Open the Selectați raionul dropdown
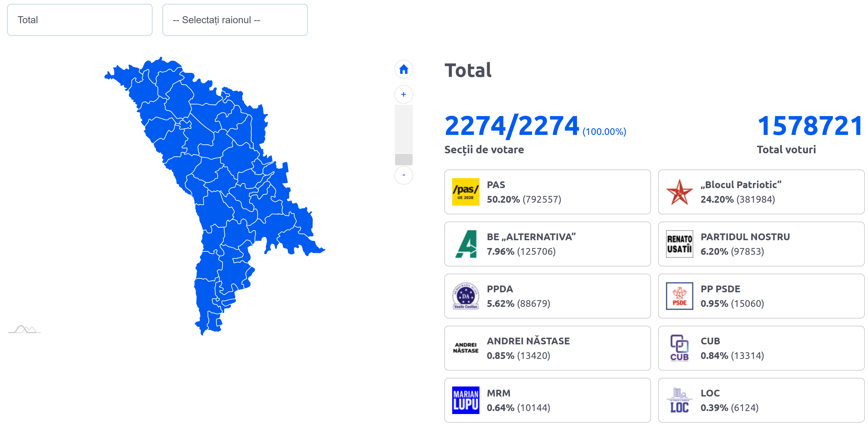The height and width of the screenshot is (424, 868). click(x=235, y=20)
